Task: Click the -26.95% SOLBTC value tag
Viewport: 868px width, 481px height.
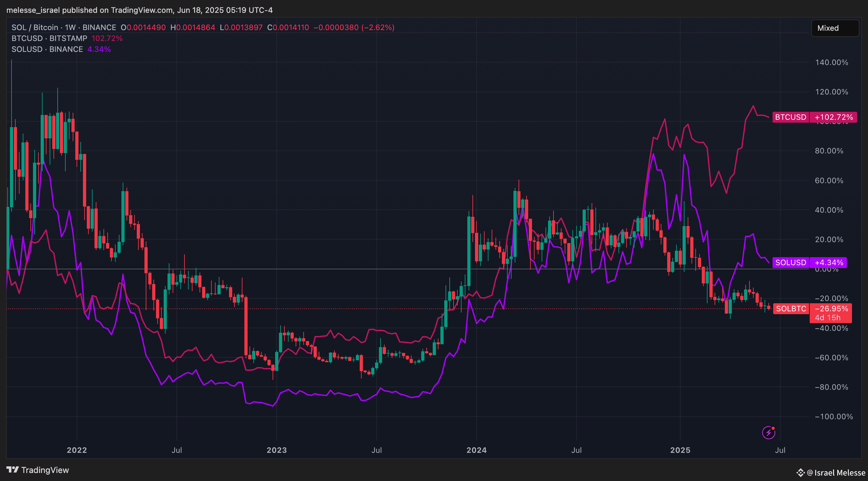Action: [x=831, y=308]
